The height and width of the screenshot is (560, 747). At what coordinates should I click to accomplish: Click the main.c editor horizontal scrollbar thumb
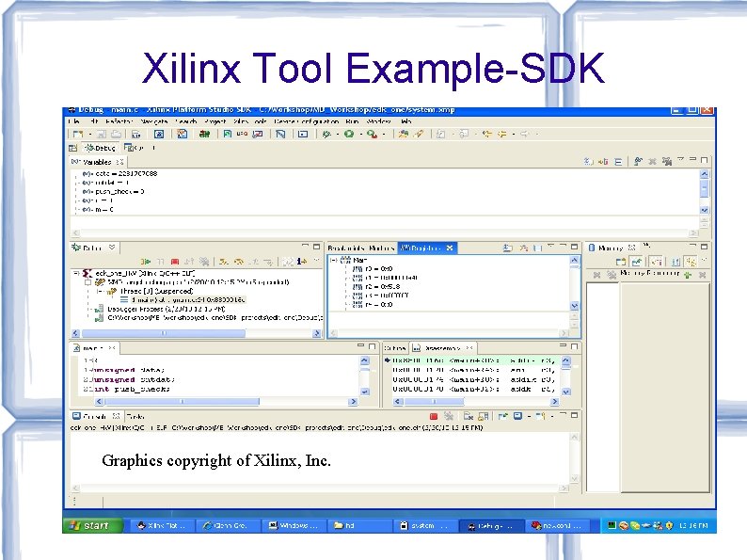click(182, 402)
